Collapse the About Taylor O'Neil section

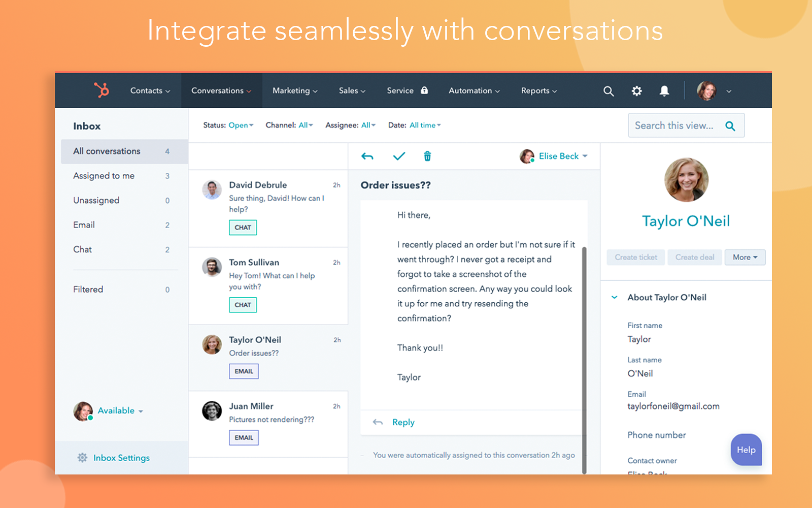click(x=614, y=297)
